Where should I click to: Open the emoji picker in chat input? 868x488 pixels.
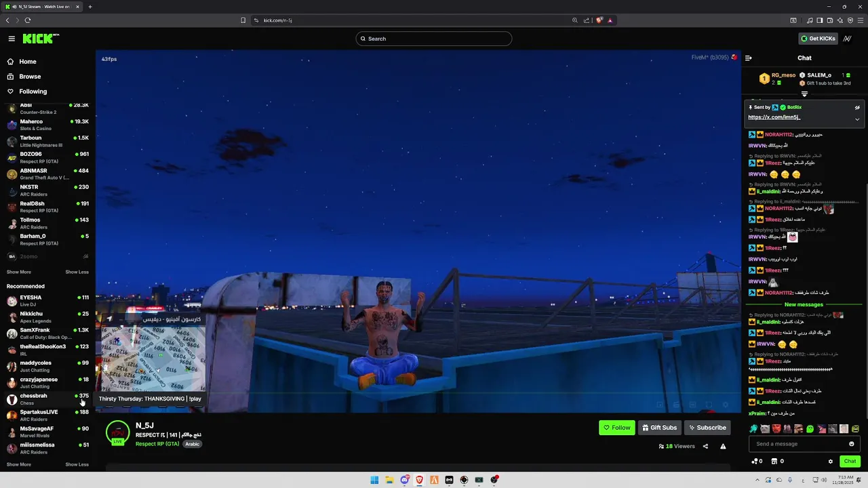click(852, 444)
